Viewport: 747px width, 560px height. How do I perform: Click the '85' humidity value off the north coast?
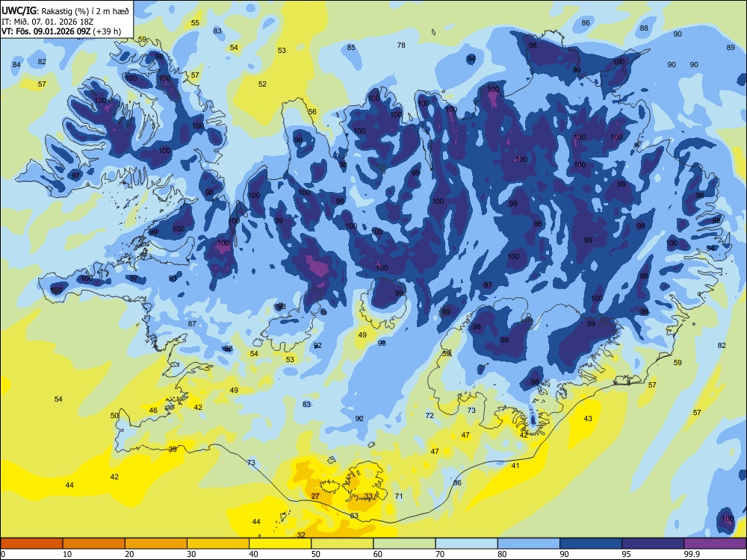point(351,47)
